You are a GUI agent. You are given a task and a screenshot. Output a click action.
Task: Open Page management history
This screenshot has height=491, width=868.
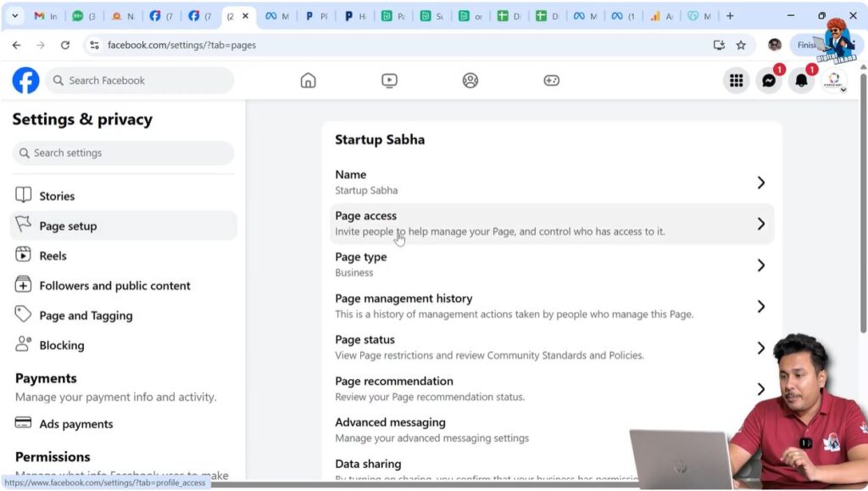552,306
